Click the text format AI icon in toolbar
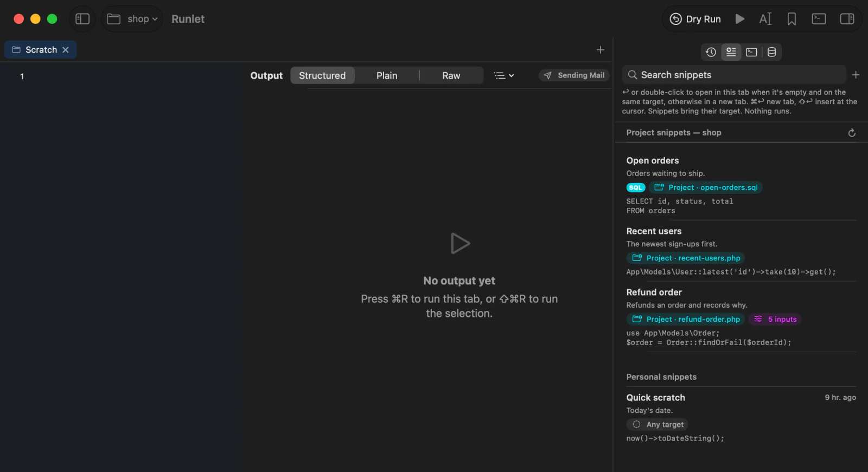Viewport: 868px width, 472px height. 765,19
